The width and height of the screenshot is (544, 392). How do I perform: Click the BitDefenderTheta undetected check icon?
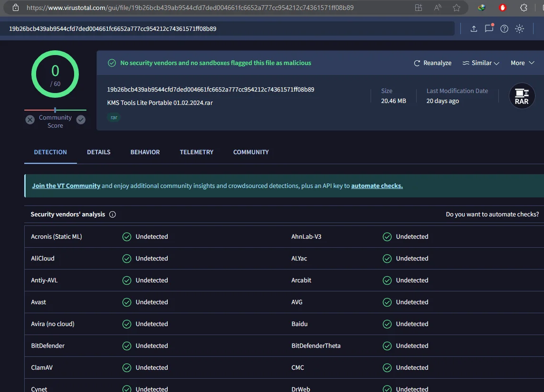[387, 346]
